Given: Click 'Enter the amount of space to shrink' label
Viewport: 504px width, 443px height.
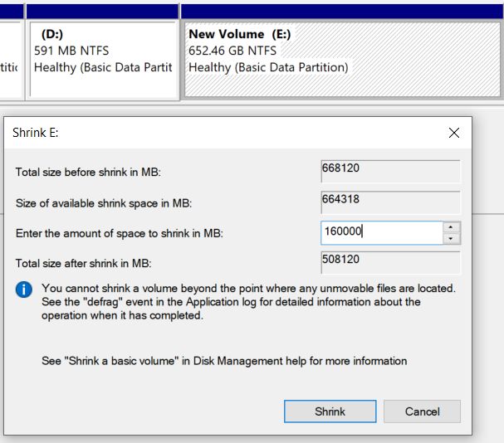Looking at the screenshot, I should pyautogui.click(x=120, y=233).
